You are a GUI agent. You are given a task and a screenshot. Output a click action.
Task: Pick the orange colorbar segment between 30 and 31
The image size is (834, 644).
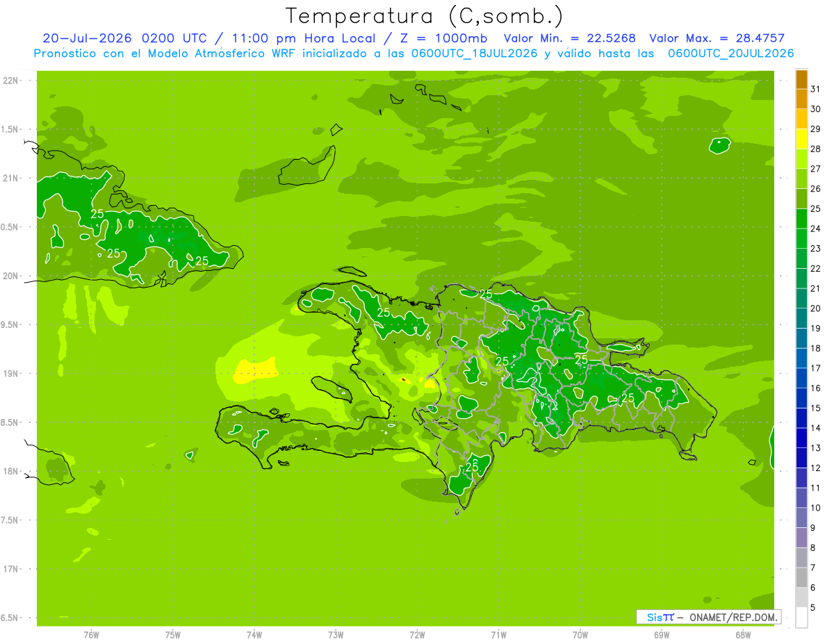point(801,99)
